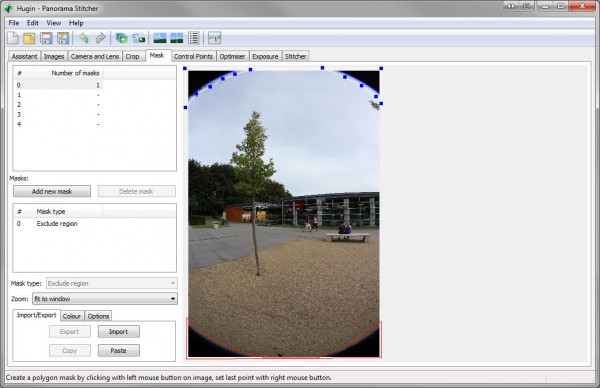Open the GL fast preview window icon
Viewport: 600px width, 388px height.
[x=160, y=38]
